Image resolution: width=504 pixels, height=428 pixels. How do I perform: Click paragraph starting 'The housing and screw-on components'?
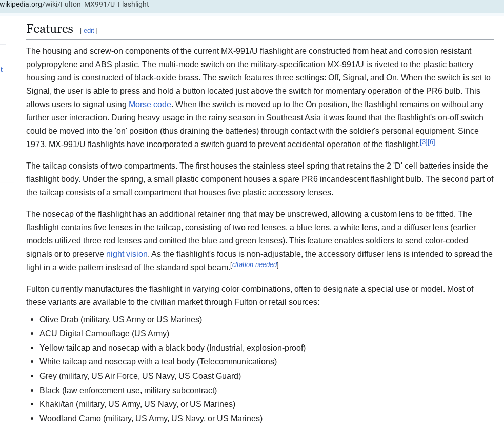(x=259, y=98)
